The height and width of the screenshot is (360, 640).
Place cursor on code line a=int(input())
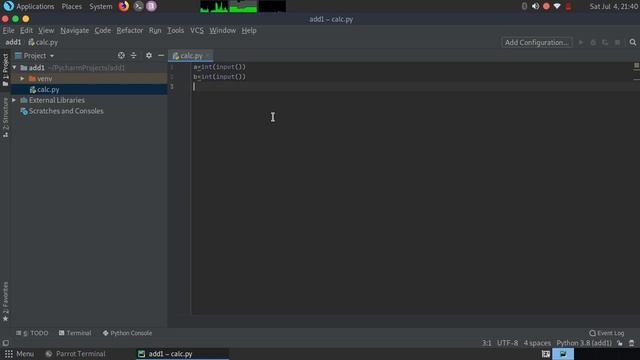220,67
